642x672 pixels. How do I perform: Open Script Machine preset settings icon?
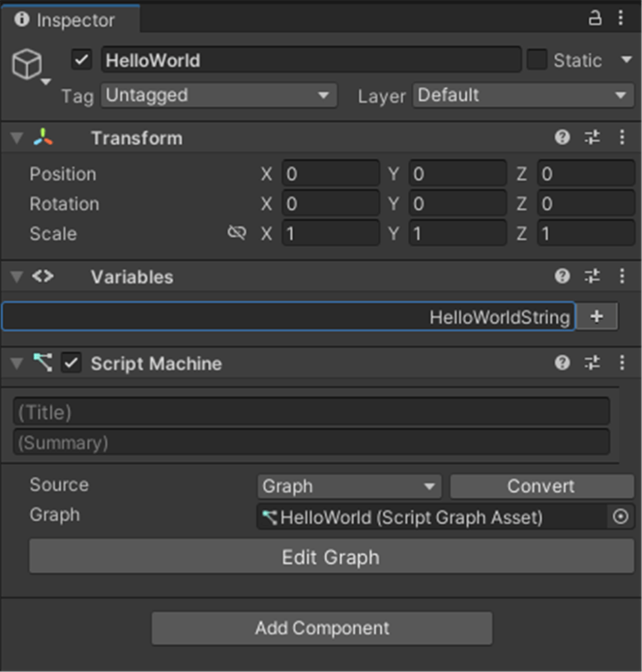point(592,363)
